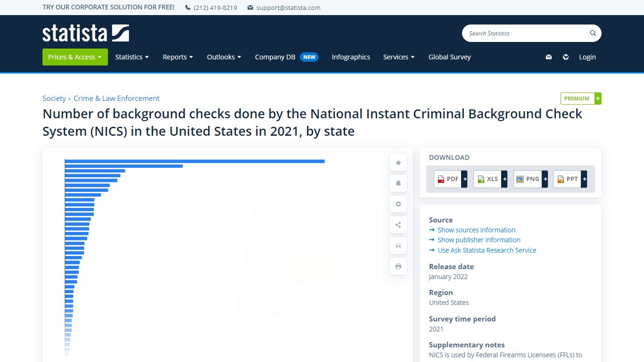Image resolution: width=644 pixels, height=362 pixels.
Task: Go to Crime & Law Enforcement breadcrumb
Action: [116, 98]
